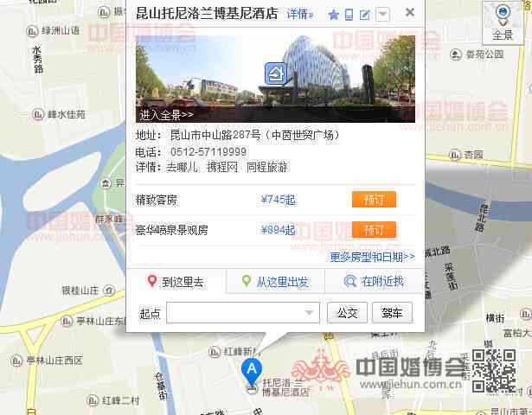
Task: Click the hotel street view photo
Action: [x=275, y=79]
